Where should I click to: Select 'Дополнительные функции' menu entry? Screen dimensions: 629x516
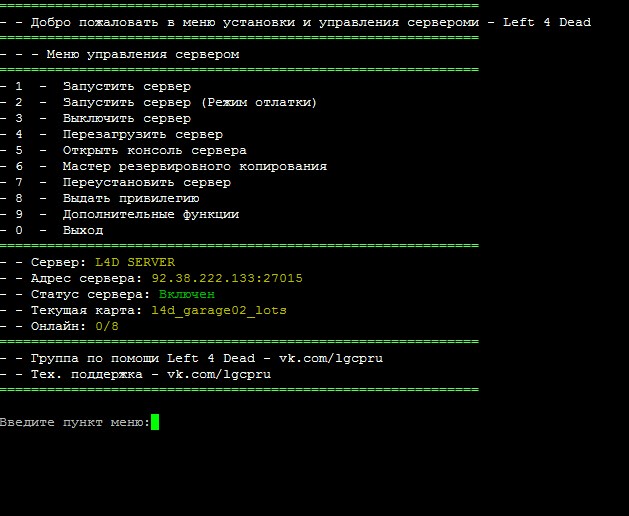[150, 214]
